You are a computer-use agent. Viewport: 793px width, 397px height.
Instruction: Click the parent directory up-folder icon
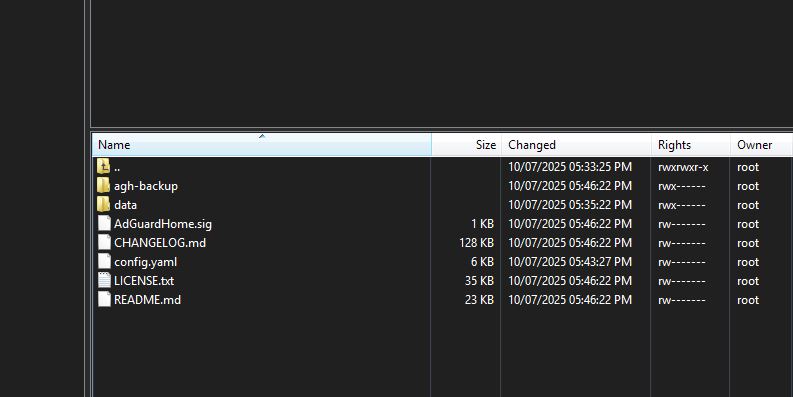tap(104, 166)
